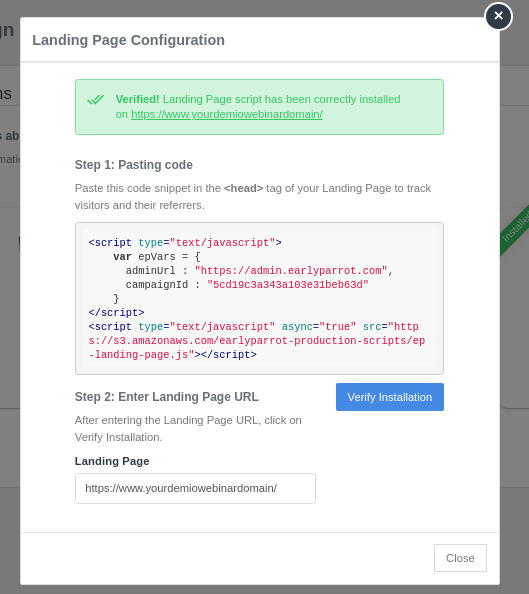Click the Step 2: Enter Landing Page URL heading

tap(167, 397)
